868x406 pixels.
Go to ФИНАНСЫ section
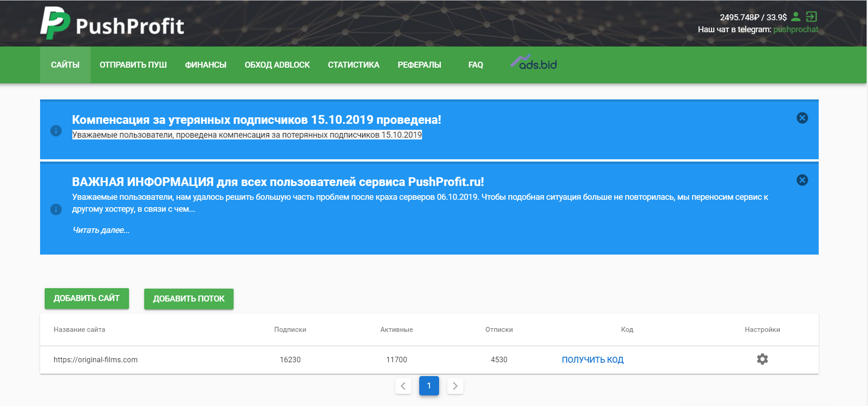[x=205, y=65]
